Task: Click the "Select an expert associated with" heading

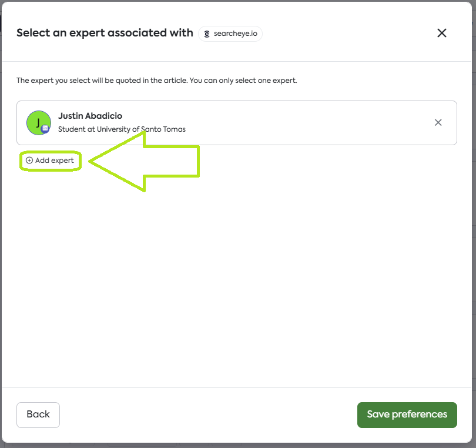Action: [x=105, y=33]
